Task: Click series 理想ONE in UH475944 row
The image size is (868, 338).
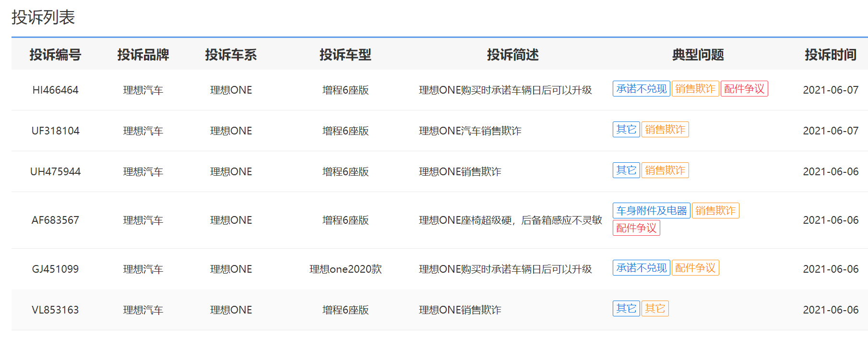Action: click(231, 171)
